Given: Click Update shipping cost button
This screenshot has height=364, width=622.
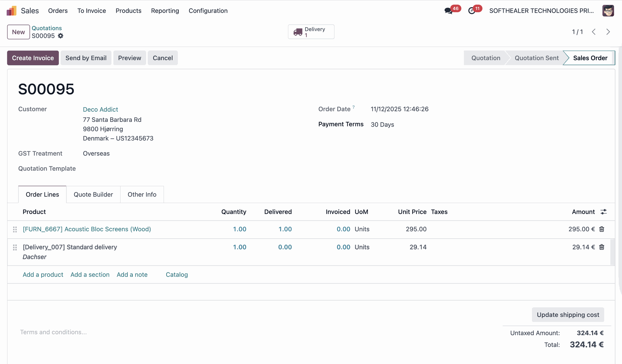Looking at the screenshot, I should 568,315.
